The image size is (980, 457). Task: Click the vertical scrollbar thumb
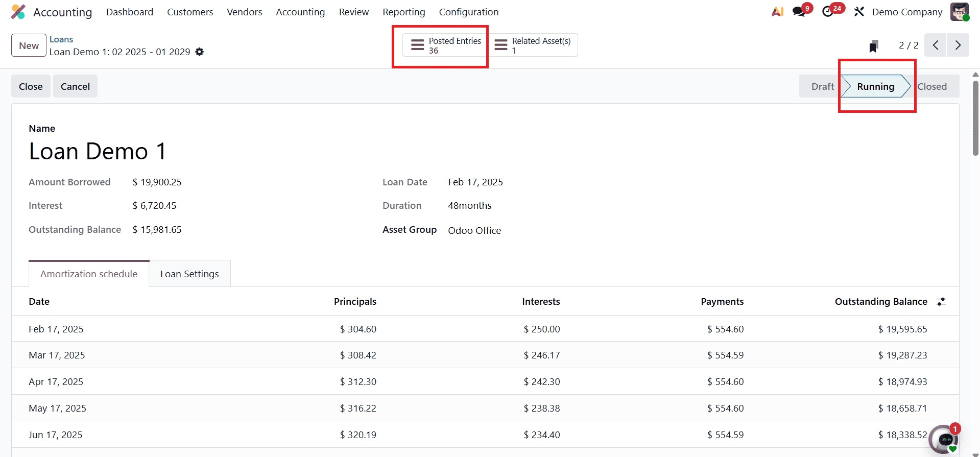click(x=975, y=118)
